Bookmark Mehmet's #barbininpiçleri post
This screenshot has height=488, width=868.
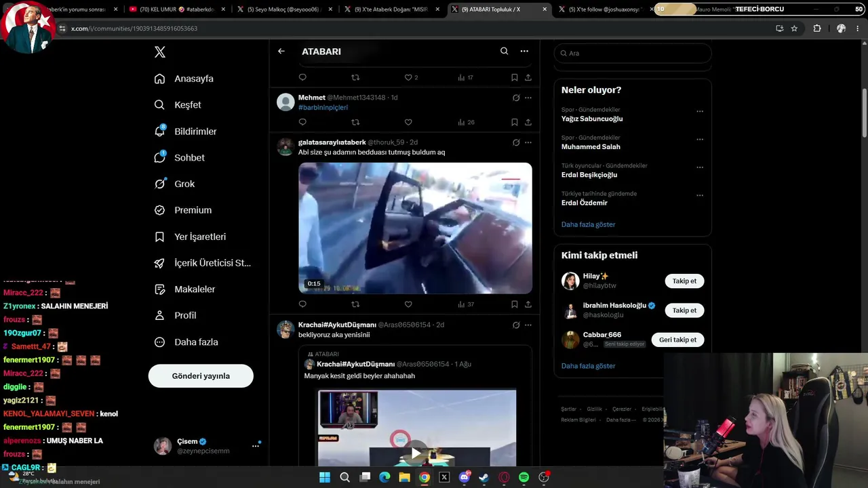[515, 122]
